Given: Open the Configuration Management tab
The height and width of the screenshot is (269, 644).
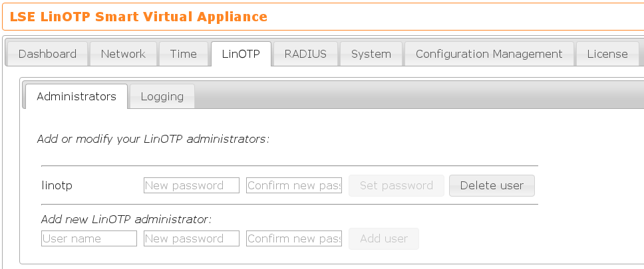Looking at the screenshot, I should pyautogui.click(x=489, y=54).
